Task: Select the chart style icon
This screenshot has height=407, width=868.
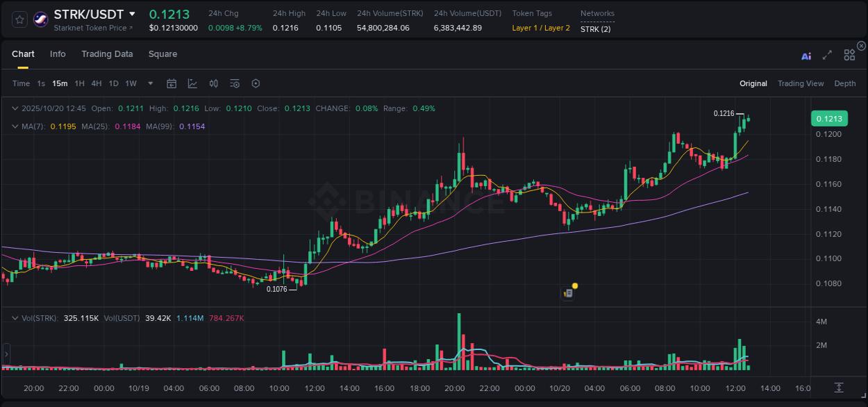Action: click(x=192, y=83)
